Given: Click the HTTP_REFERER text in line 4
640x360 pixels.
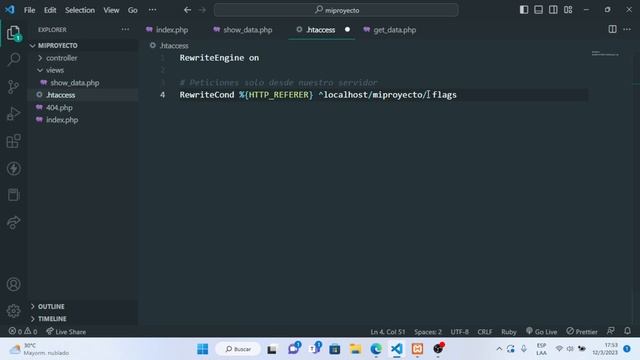Looking at the screenshot, I should [279, 95].
